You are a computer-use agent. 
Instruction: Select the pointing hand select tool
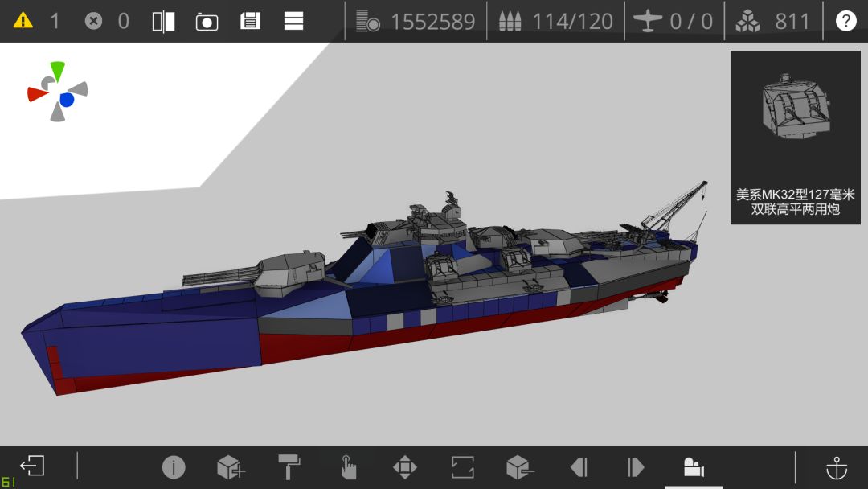[x=348, y=466]
